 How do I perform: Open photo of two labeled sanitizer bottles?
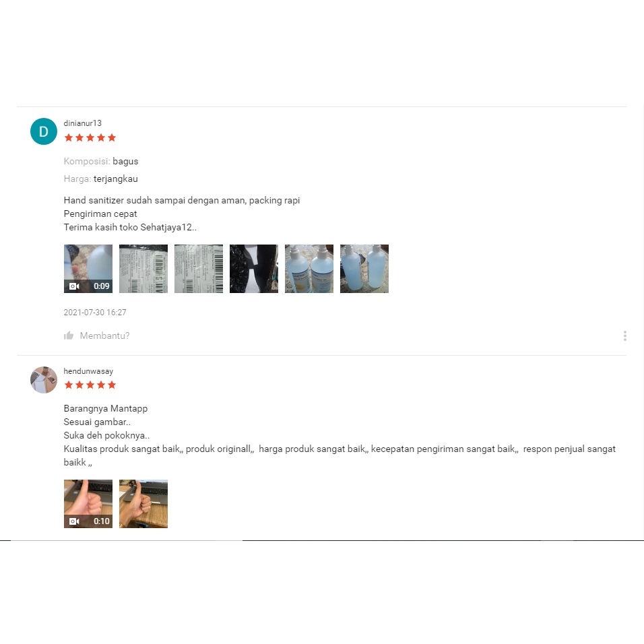click(x=309, y=269)
